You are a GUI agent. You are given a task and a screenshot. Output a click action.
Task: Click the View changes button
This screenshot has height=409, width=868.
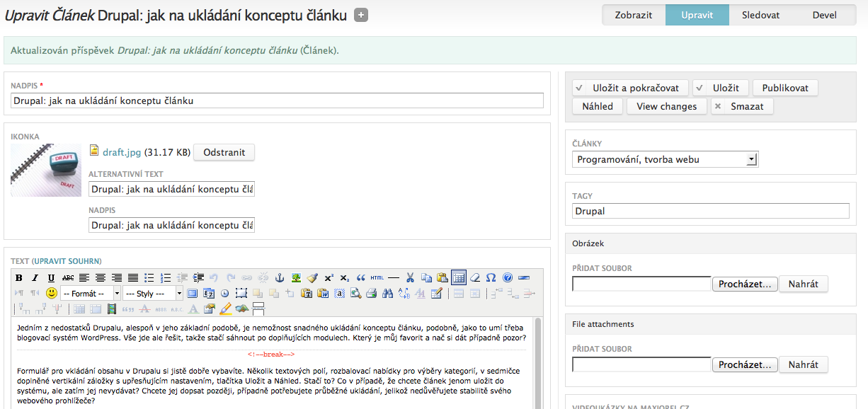click(667, 106)
